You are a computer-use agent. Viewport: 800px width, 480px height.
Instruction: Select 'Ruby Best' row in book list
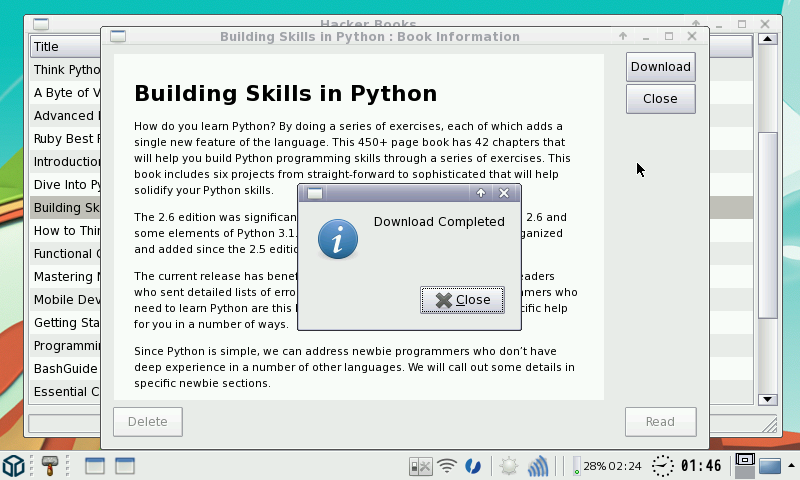(x=65, y=138)
